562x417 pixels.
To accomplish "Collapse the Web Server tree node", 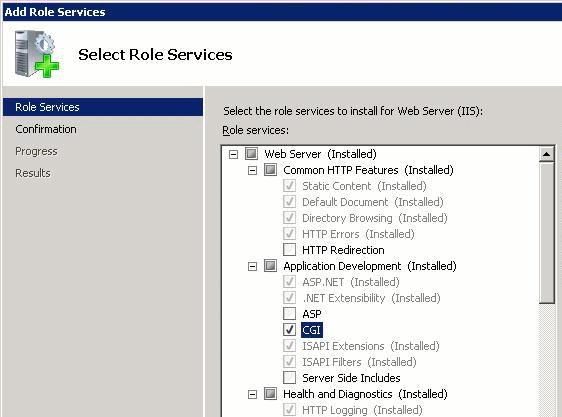I will tap(233, 154).
